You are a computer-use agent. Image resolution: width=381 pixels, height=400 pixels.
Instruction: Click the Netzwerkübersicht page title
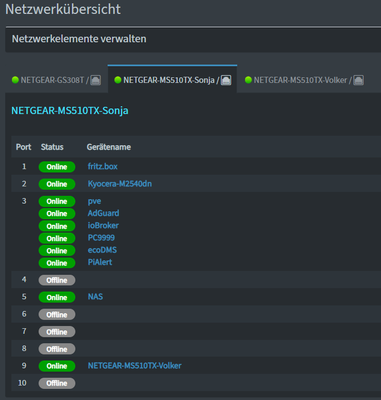(63, 9)
